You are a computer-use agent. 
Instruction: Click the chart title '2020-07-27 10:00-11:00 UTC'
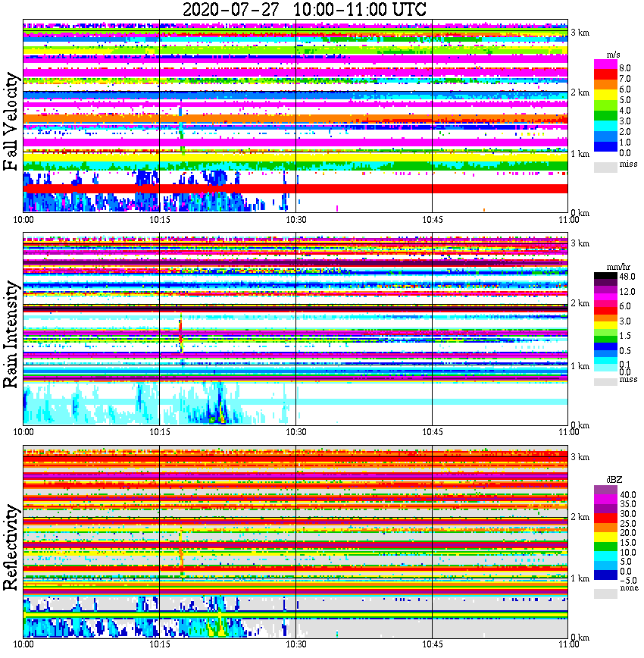point(305,9)
